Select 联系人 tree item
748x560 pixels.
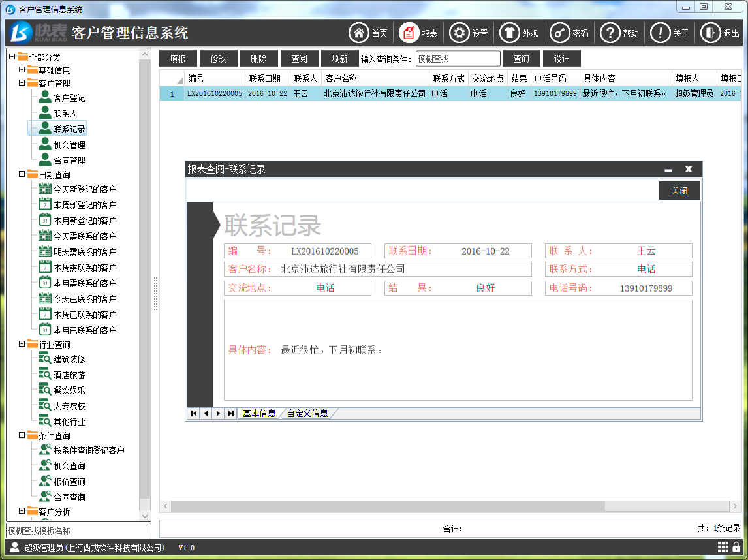[65, 114]
